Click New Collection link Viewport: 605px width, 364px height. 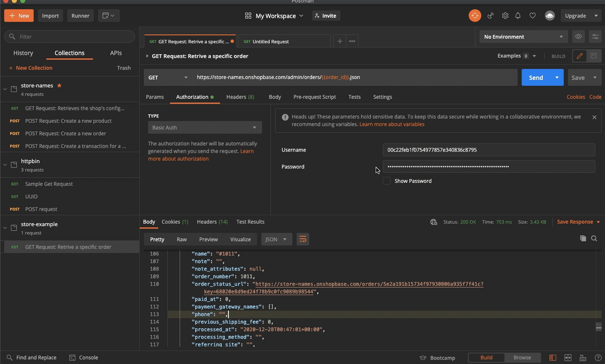(30, 68)
